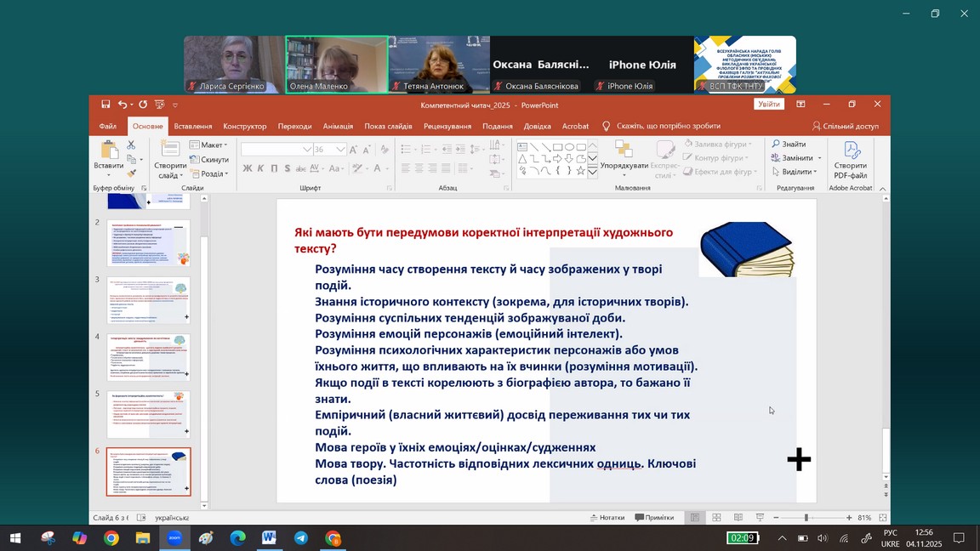The height and width of the screenshot is (551, 980).
Task: Open the font size dropdown showing 36
Action: pyautogui.click(x=340, y=149)
